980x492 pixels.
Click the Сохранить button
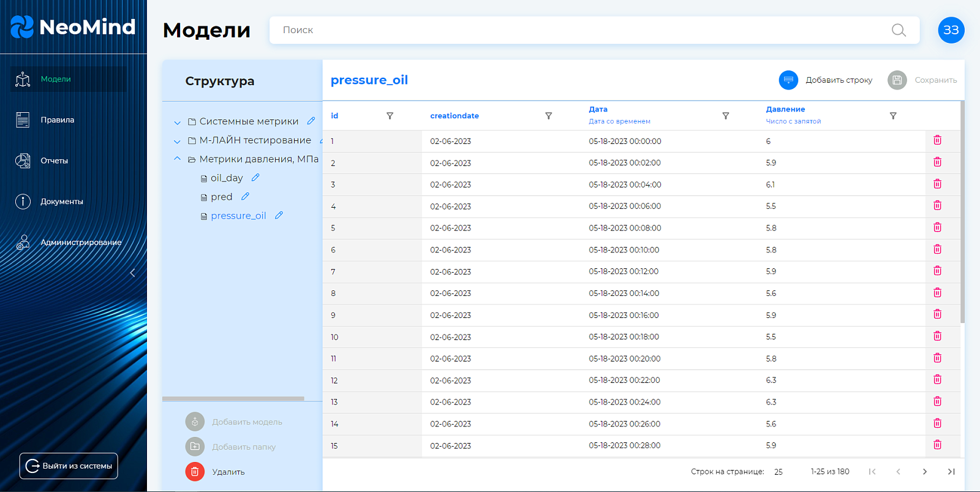[922, 80]
